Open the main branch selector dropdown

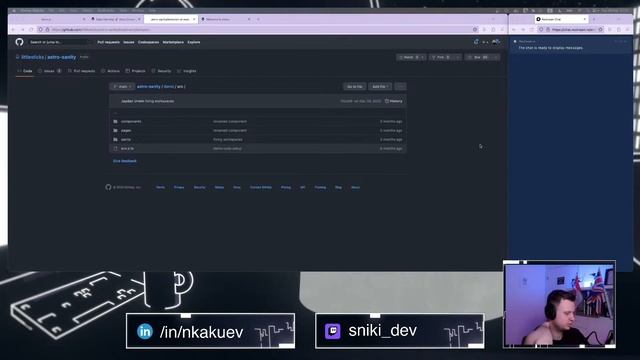122,87
